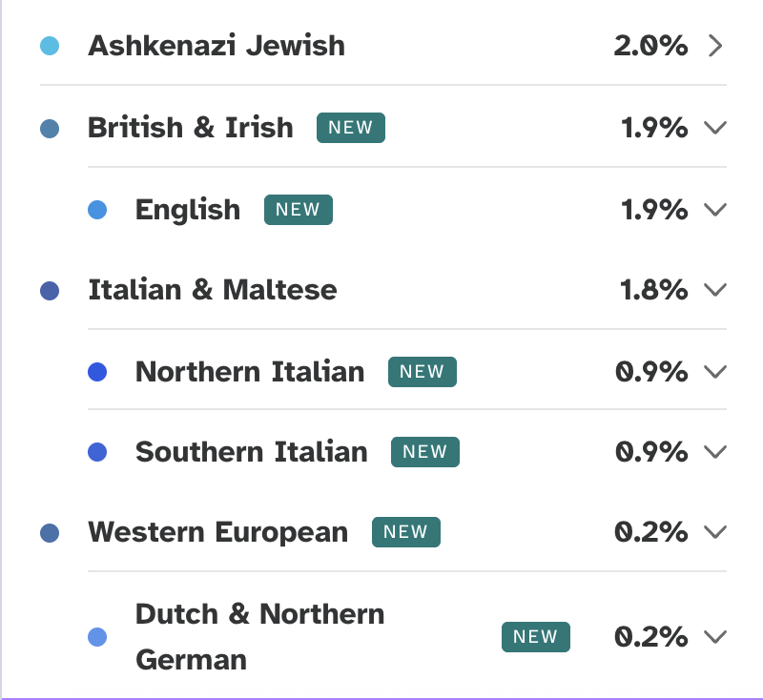Screen dimensions: 763x700
Task: Expand Southern Italian chevron
Action: (714, 452)
